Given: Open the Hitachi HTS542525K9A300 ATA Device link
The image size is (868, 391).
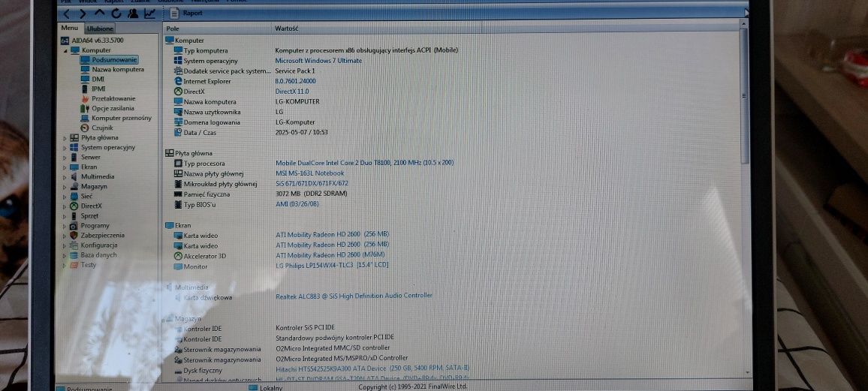Looking at the screenshot, I should (x=372, y=368).
